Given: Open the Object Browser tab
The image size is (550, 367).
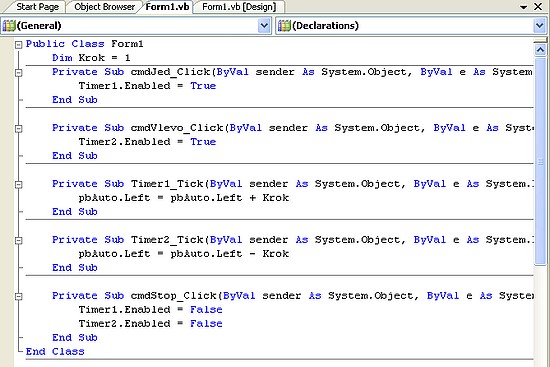Looking at the screenshot, I should click(x=104, y=7).
